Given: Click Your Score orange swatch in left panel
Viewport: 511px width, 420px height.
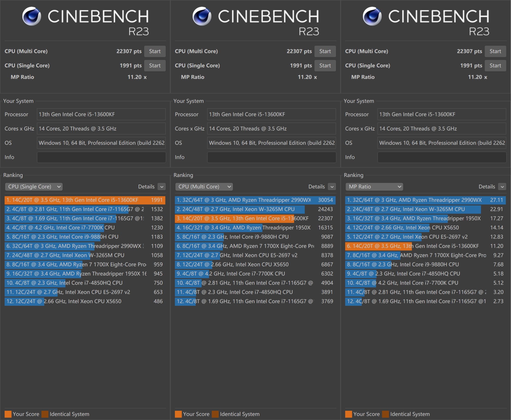Looking at the screenshot, I should coord(8,414).
